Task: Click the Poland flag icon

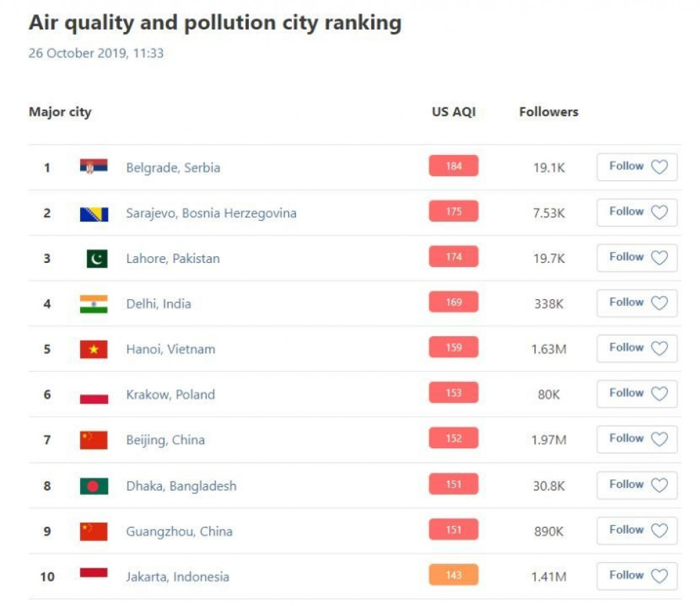Action: tap(94, 396)
